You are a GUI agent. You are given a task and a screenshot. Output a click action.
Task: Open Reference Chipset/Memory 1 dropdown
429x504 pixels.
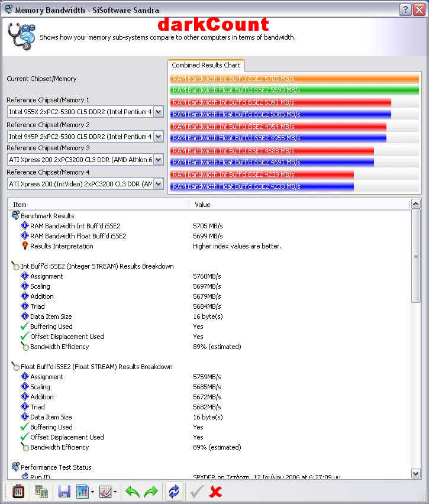click(x=158, y=112)
